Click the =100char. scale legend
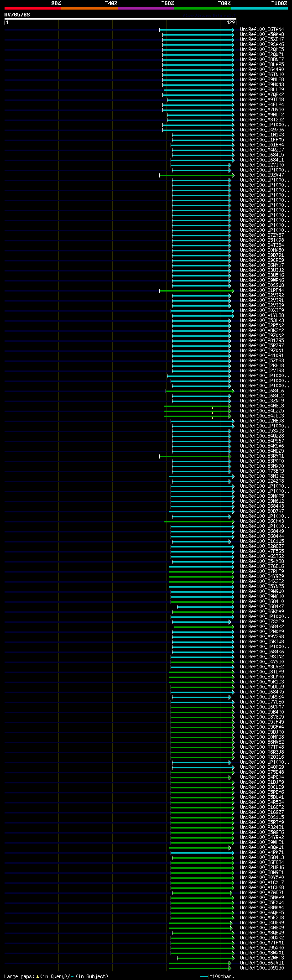Screen dimensions: 292x980 point(218,976)
